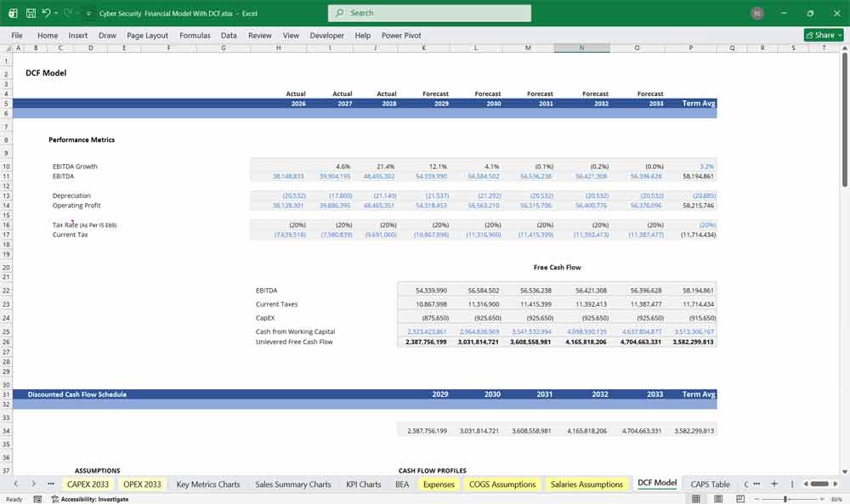Click the green Share button
850x504 pixels.
822,35
